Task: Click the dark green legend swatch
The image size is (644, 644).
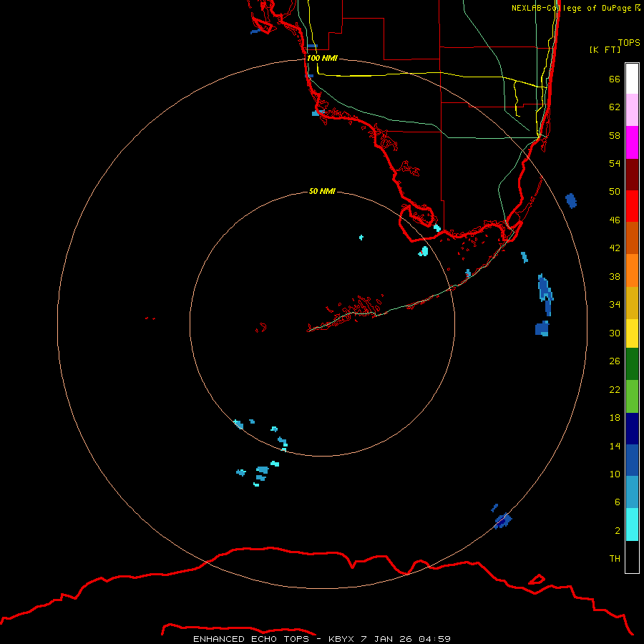Action: [x=632, y=364]
